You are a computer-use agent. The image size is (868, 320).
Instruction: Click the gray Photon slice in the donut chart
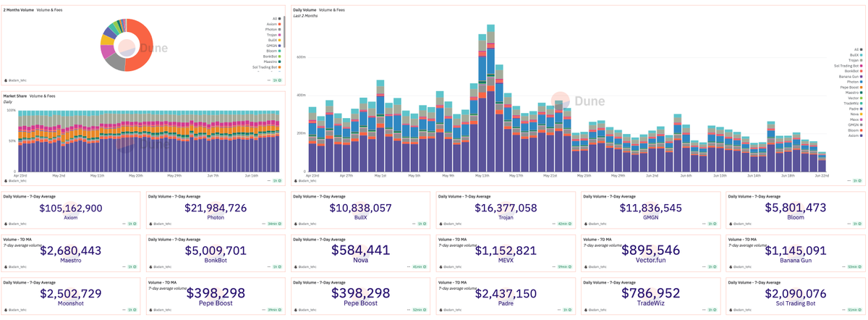click(x=116, y=62)
